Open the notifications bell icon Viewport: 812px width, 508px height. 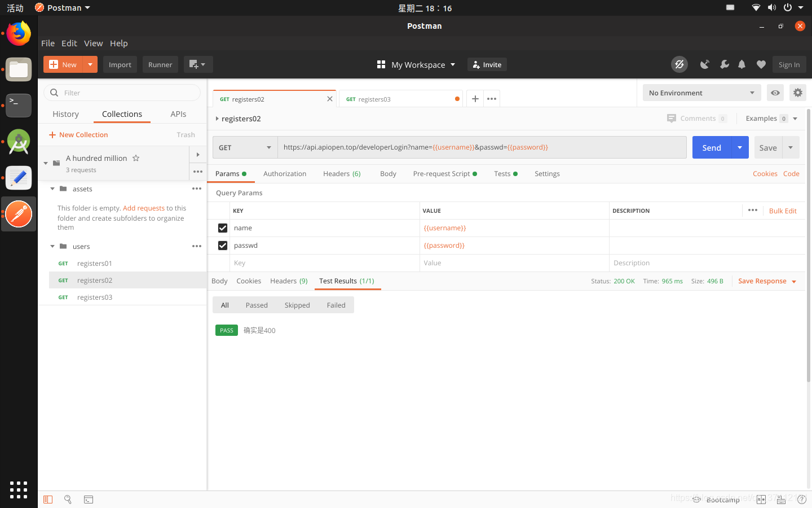[x=742, y=64]
